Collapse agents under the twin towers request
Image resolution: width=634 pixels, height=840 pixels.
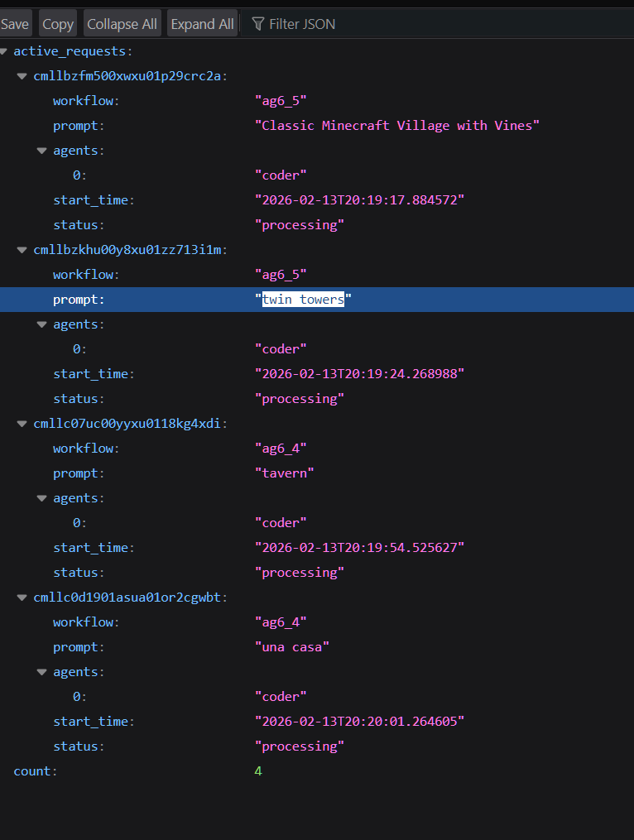(x=42, y=324)
